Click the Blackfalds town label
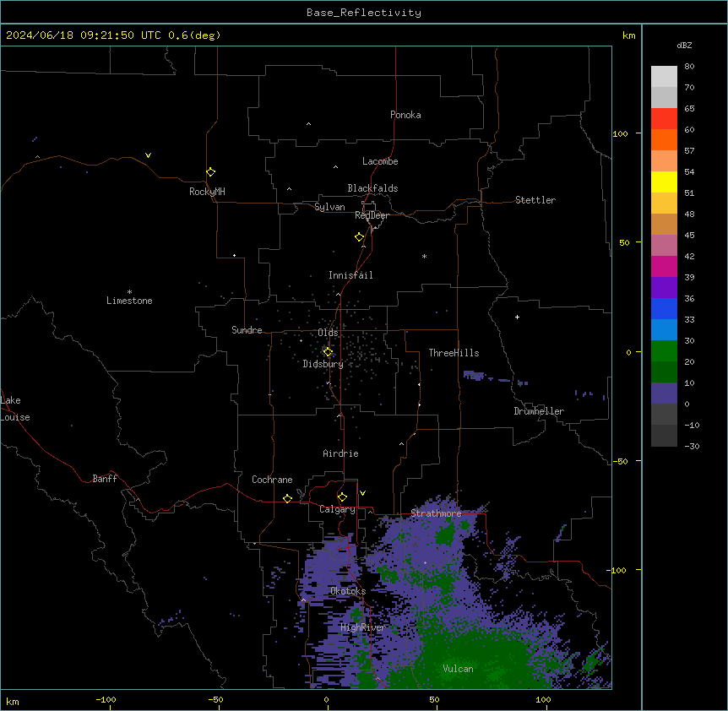This screenshot has width=728, height=711. click(x=372, y=188)
